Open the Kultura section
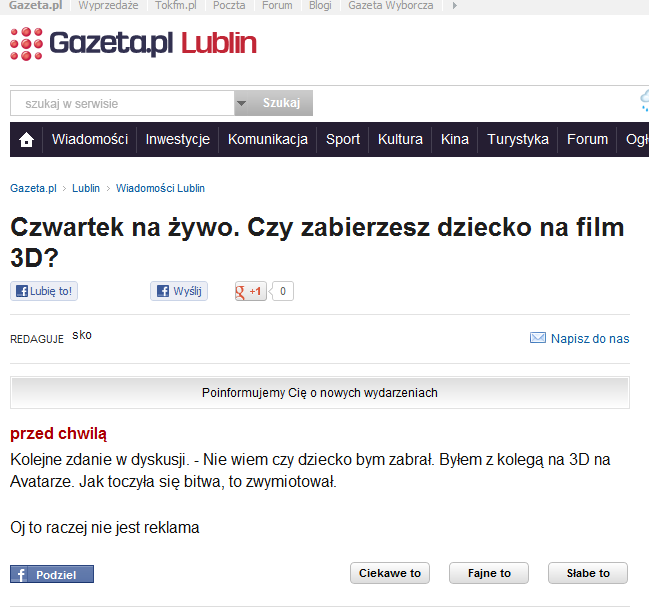Screen dimensions: 649x607 click(400, 140)
